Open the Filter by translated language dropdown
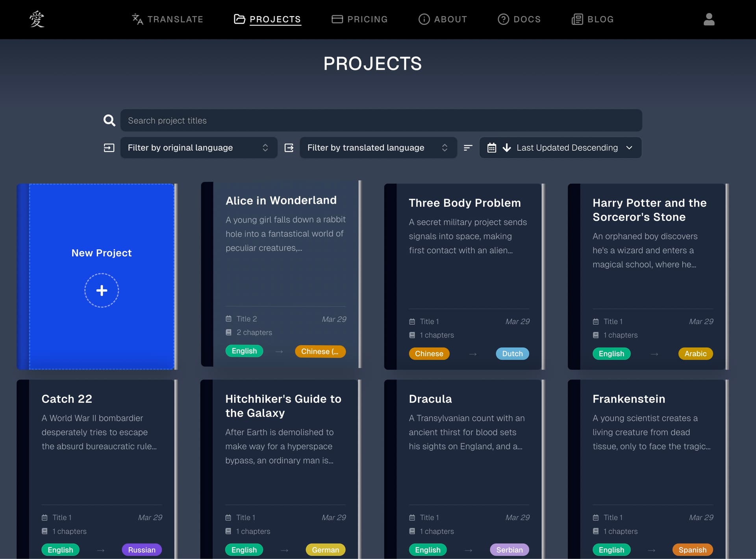 pyautogui.click(x=378, y=148)
